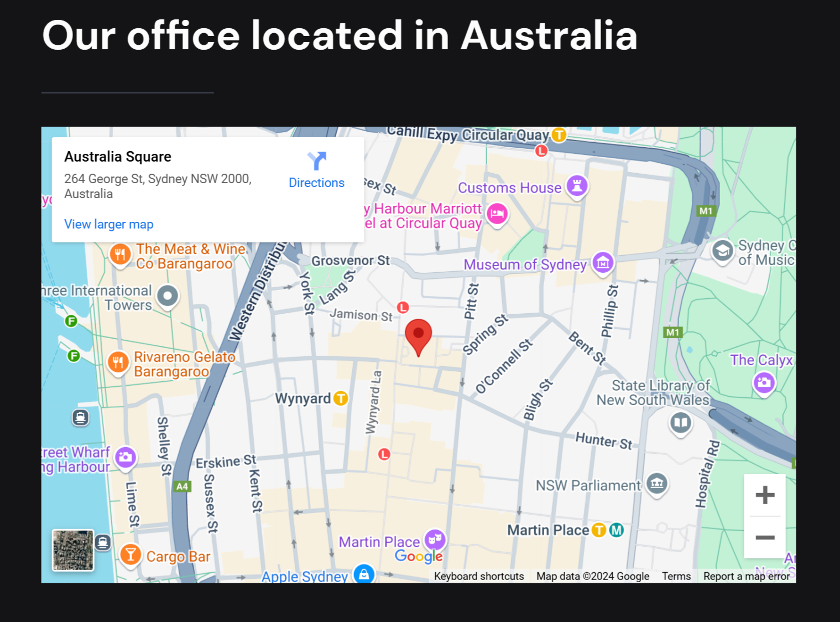The width and height of the screenshot is (840, 622).
Task: Select the light rail stop near Jamison St
Action: (x=403, y=307)
